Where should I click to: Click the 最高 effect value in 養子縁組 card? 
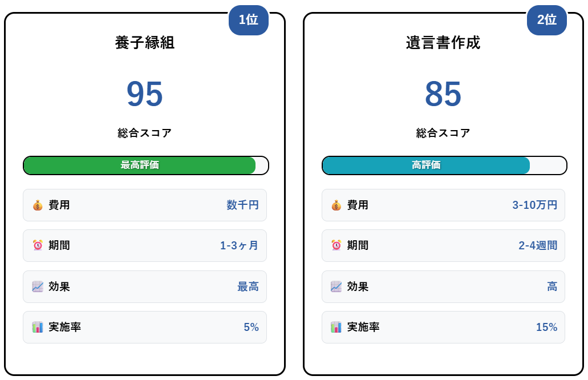(248, 286)
